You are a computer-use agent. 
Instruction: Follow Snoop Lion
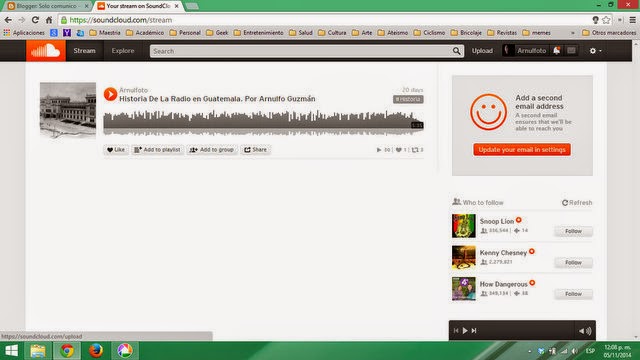[573, 231]
